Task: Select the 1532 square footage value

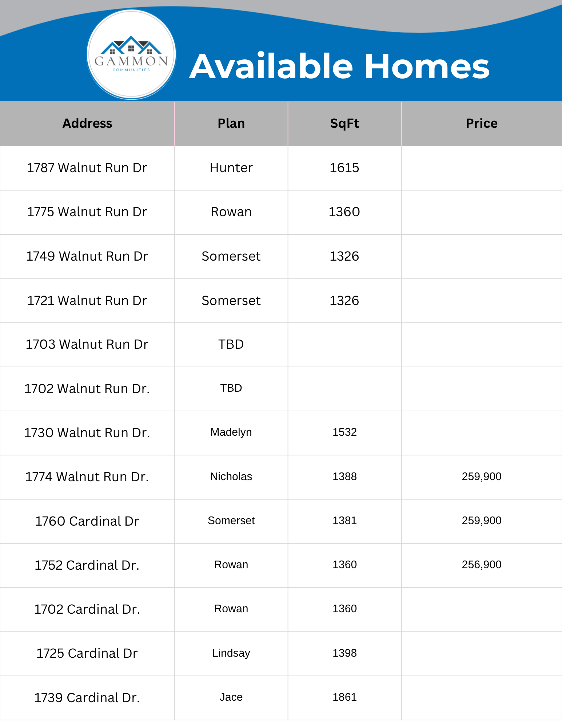Action: coord(344,432)
